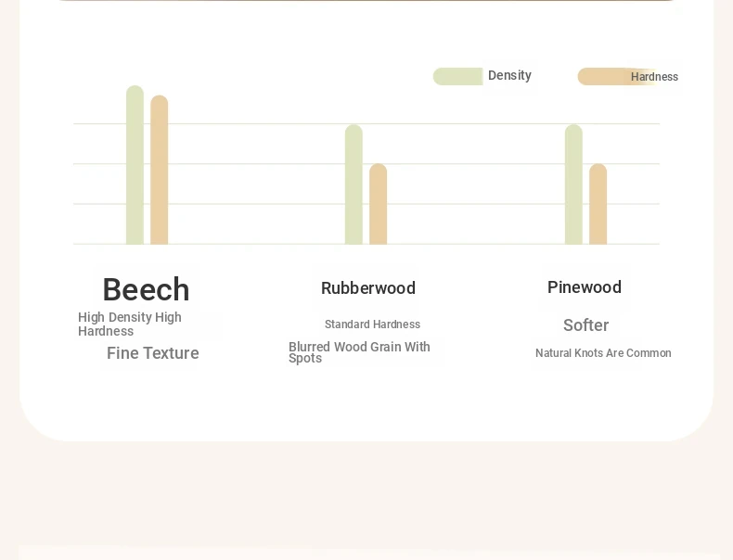Click Pinewood's tan hardness bar
The width and height of the screenshot is (733, 560).
(x=598, y=204)
